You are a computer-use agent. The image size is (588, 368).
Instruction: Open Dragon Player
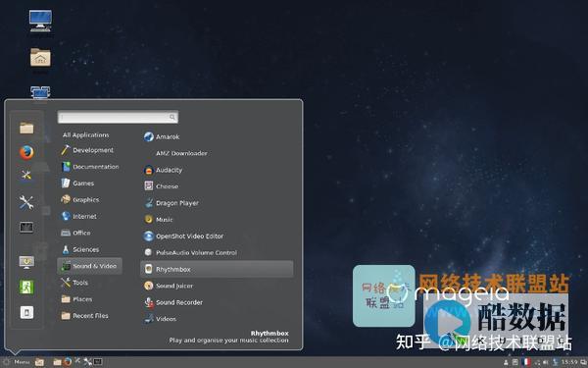[x=171, y=203]
